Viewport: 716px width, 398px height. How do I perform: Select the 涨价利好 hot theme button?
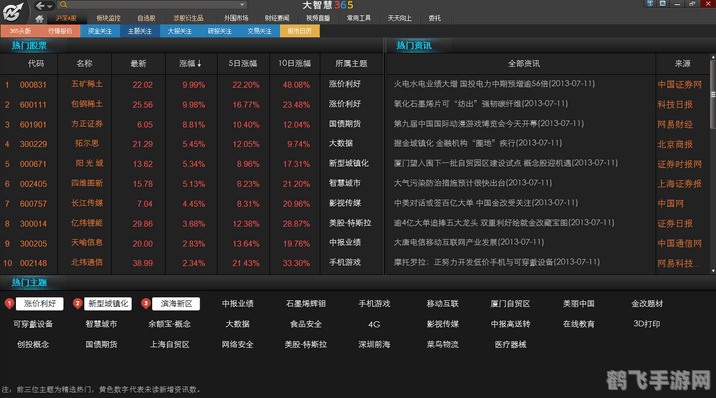coord(40,304)
